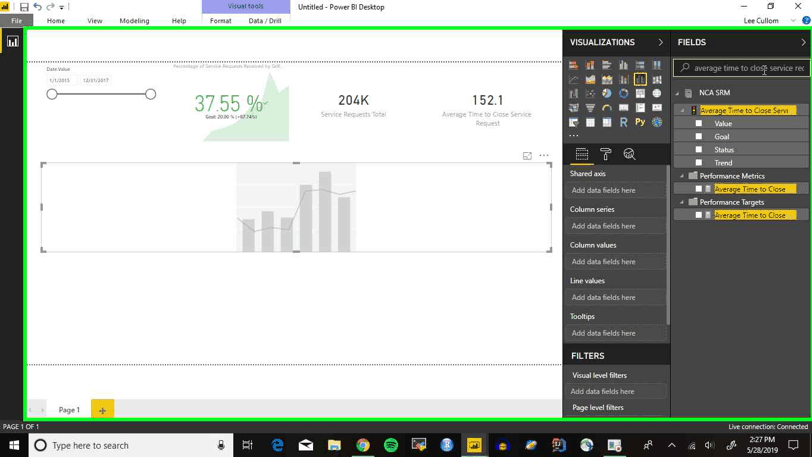Collapse the Visualizations pane chevron
Image resolution: width=812 pixels, height=458 pixels.
pyautogui.click(x=660, y=42)
